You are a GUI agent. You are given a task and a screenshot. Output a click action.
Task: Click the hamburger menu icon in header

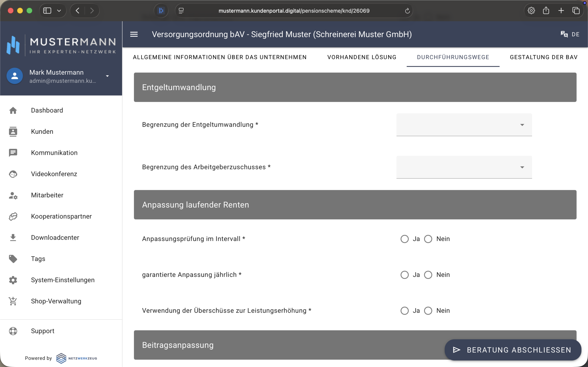134,34
